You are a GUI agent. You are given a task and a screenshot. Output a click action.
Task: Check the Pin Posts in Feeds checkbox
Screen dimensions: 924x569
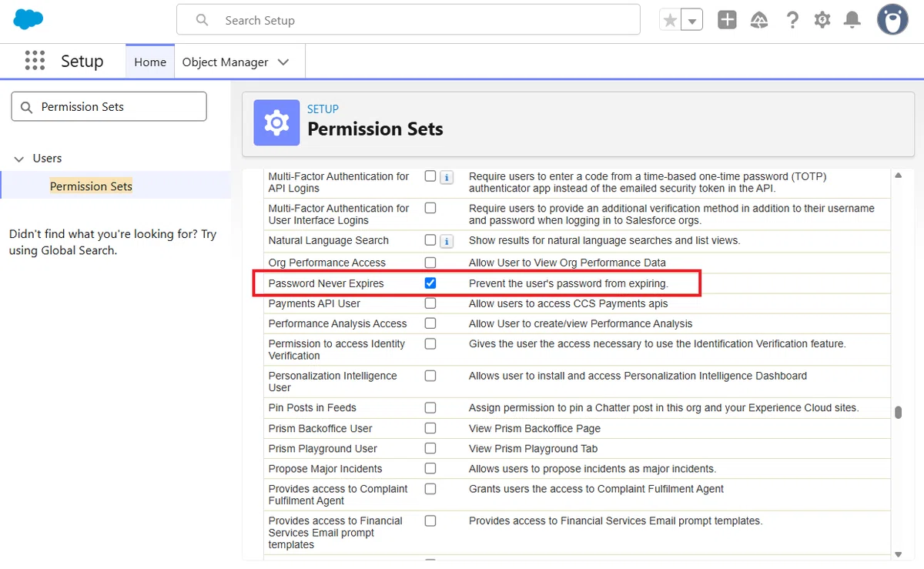pyautogui.click(x=430, y=408)
